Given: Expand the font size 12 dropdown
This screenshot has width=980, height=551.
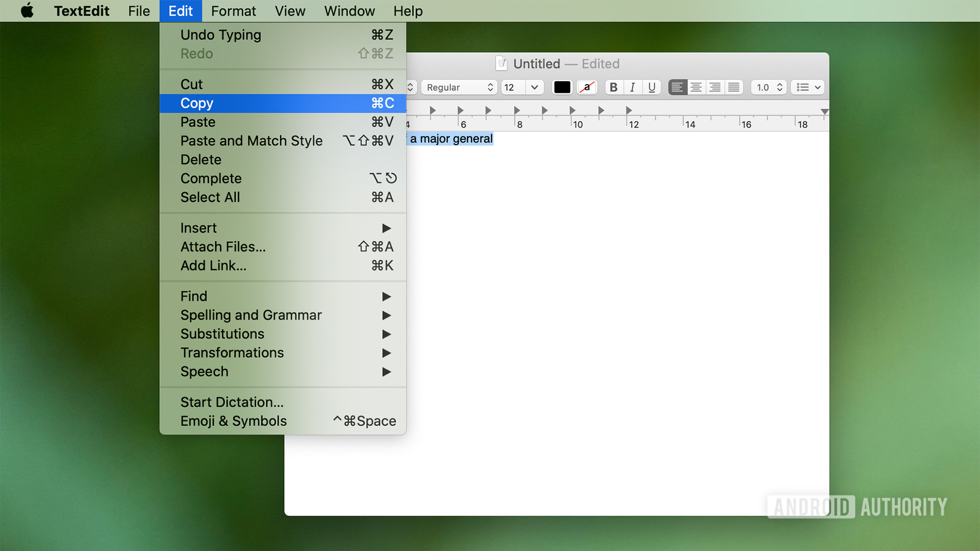Looking at the screenshot, I should tap(534, 87).
